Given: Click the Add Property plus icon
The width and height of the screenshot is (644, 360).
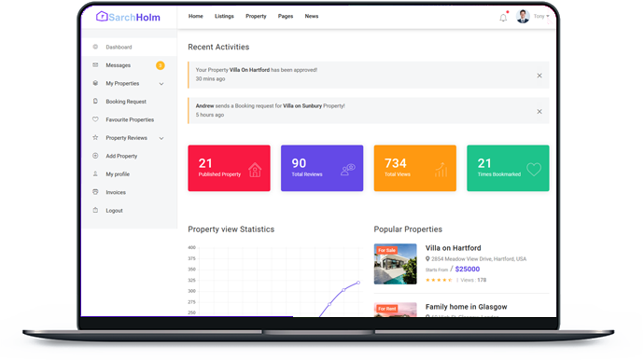Looking at the screenshot, I should point(95,156).
